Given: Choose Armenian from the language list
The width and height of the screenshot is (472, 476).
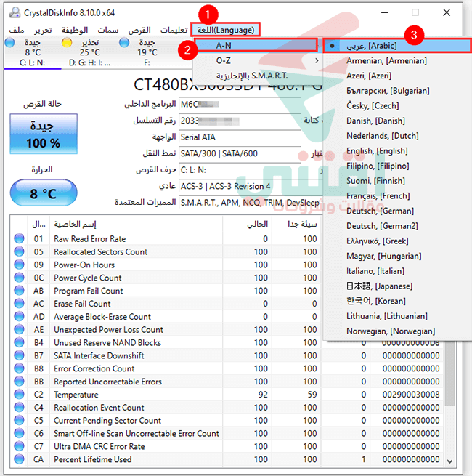Looking at the screenshot, I should (397, 61).
